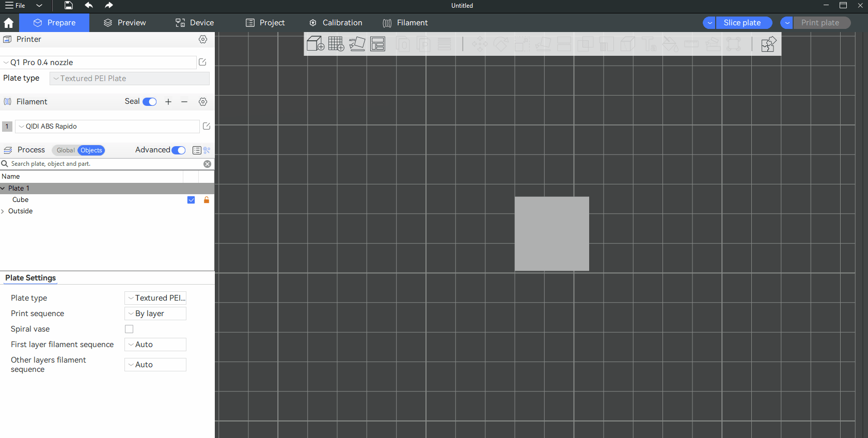Viewport: 868px width, 438px height.
Task: Open the Assembly view puzzle icon
Action: click(768, 44)
